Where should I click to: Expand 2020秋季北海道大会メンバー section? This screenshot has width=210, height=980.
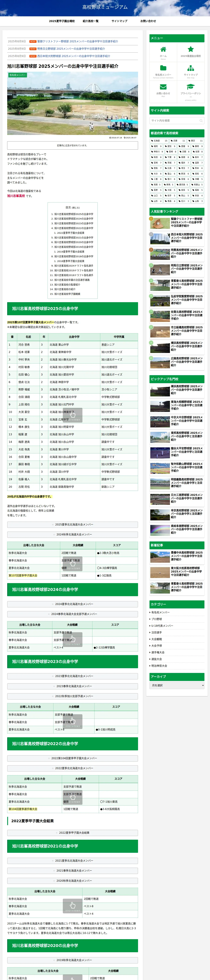click(72, 881)
